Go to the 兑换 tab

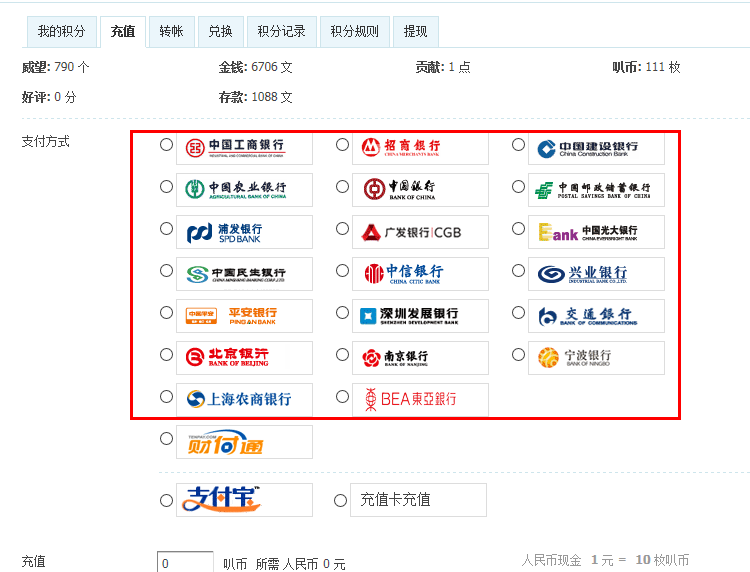click(221, 32)
